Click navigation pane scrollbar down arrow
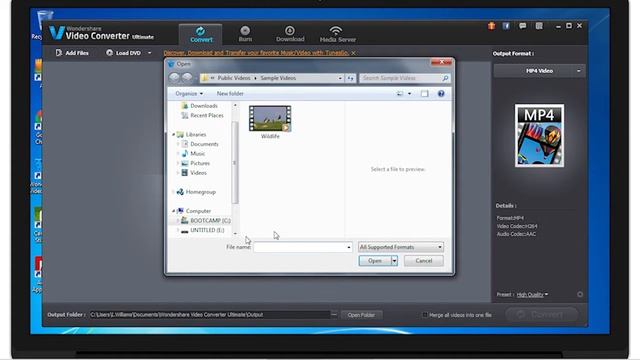 click(235, 233)
